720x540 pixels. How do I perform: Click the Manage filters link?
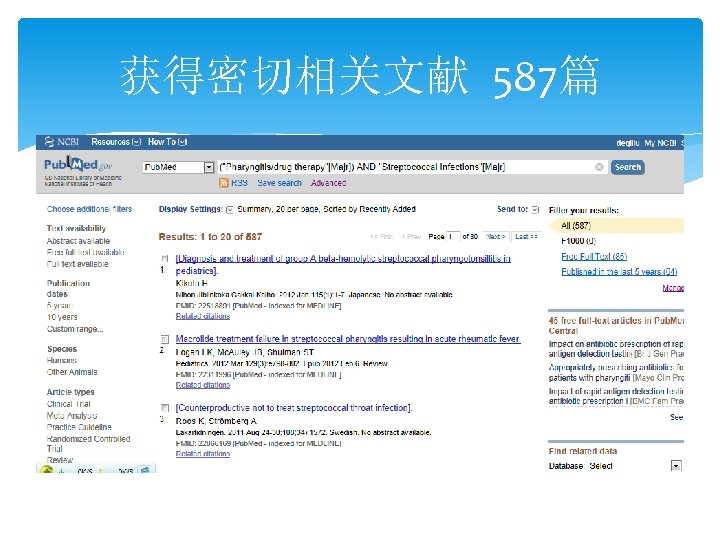pyautogui.click(x=673, y=288)
